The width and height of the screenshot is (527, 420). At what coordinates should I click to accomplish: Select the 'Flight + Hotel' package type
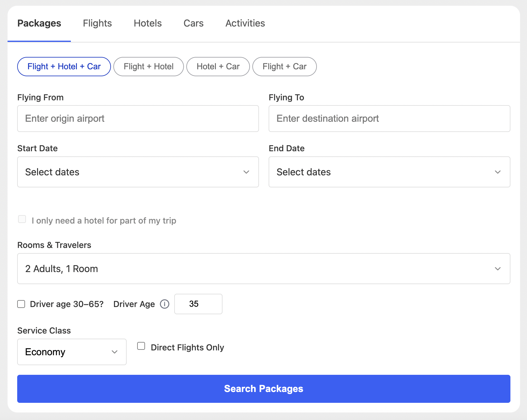coord(148,67)
